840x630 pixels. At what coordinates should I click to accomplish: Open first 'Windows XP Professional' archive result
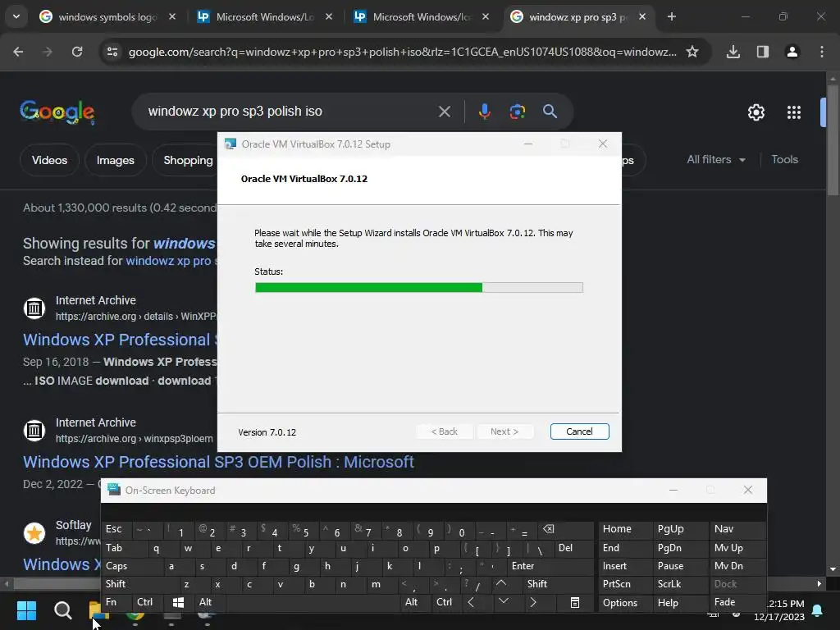pyautogui.click(x=120, y=340)
